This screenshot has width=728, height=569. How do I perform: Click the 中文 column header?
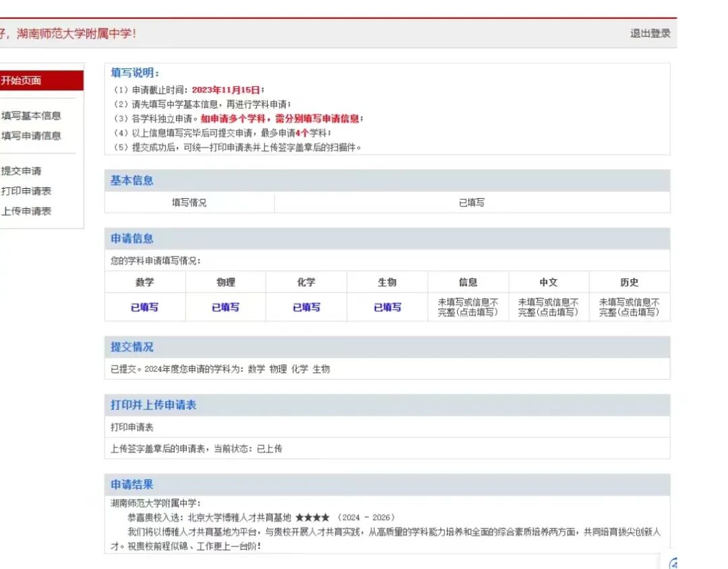pos(548,282)
